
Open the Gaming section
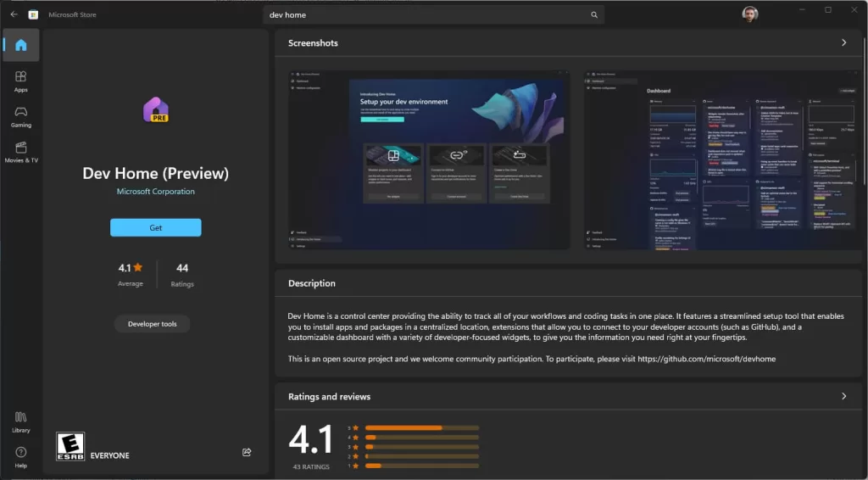(x=21, y=117)
